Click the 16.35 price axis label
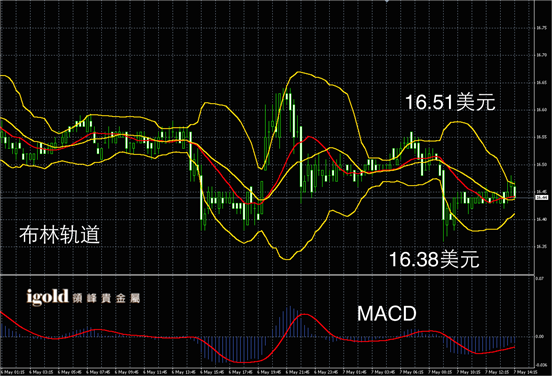Screen dimensions: 552x376 (541, 246)
